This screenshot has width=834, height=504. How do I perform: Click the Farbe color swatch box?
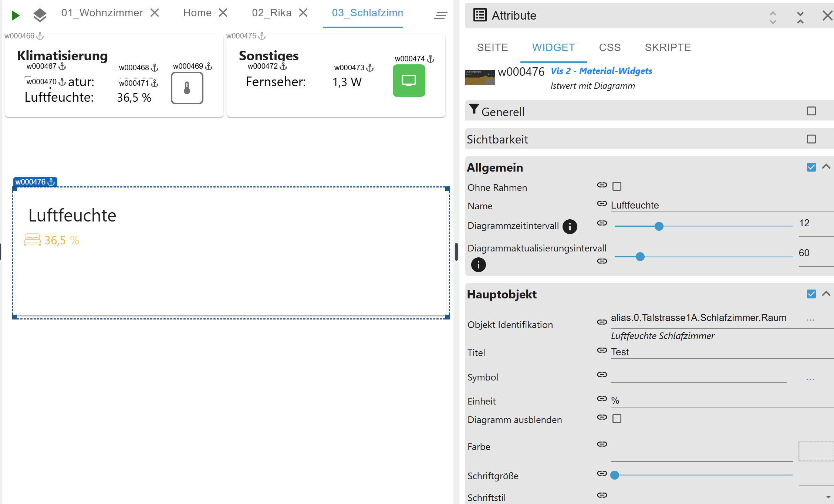pos(816,451)
